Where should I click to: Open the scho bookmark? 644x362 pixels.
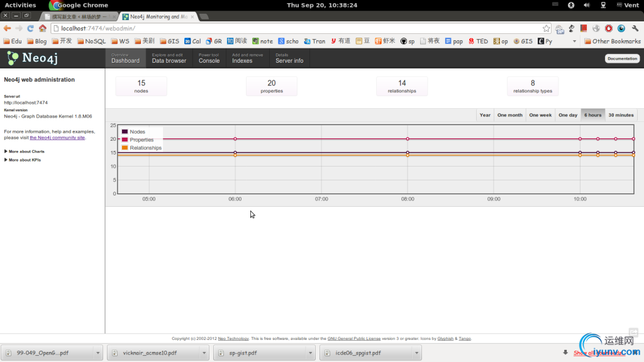pos(288,41)
